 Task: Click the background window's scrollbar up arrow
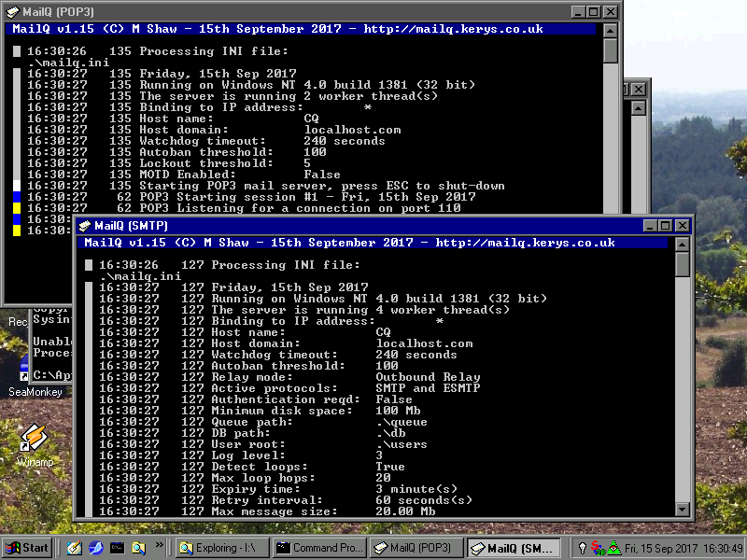pos(639,108)
